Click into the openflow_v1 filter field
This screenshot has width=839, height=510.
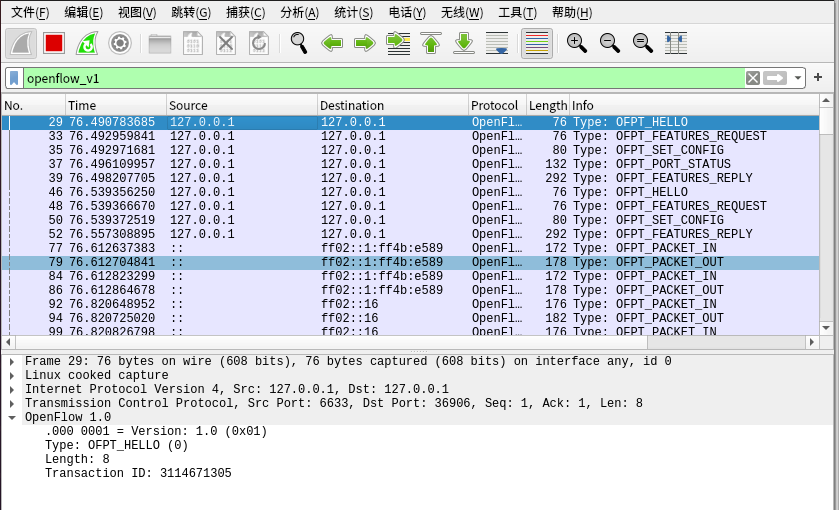383,78
